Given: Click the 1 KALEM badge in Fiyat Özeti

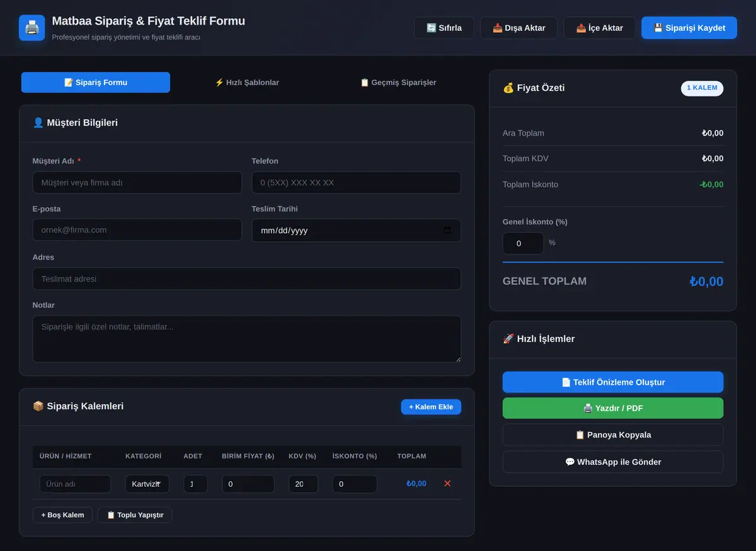Looking at the screenshot, I should coord(702,88).
